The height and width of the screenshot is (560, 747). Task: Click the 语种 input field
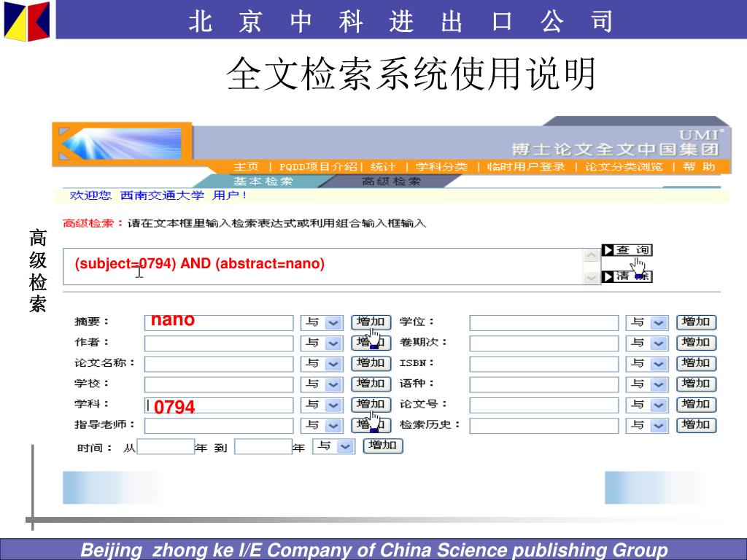point(544,384)
